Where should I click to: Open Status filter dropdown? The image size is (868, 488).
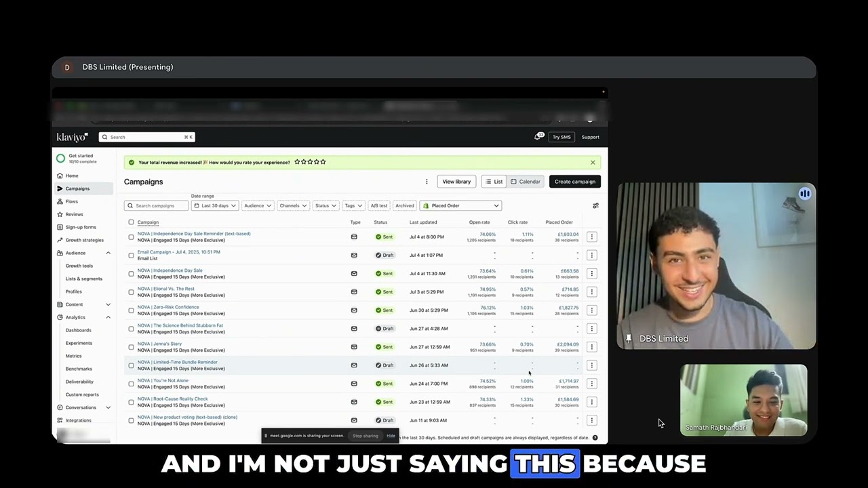[325, 205]
